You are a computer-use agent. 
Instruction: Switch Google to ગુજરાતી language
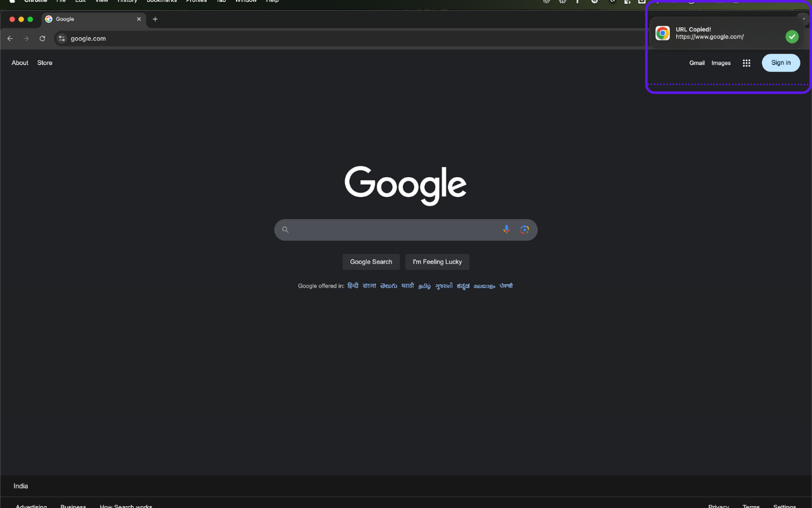point(444,286)
